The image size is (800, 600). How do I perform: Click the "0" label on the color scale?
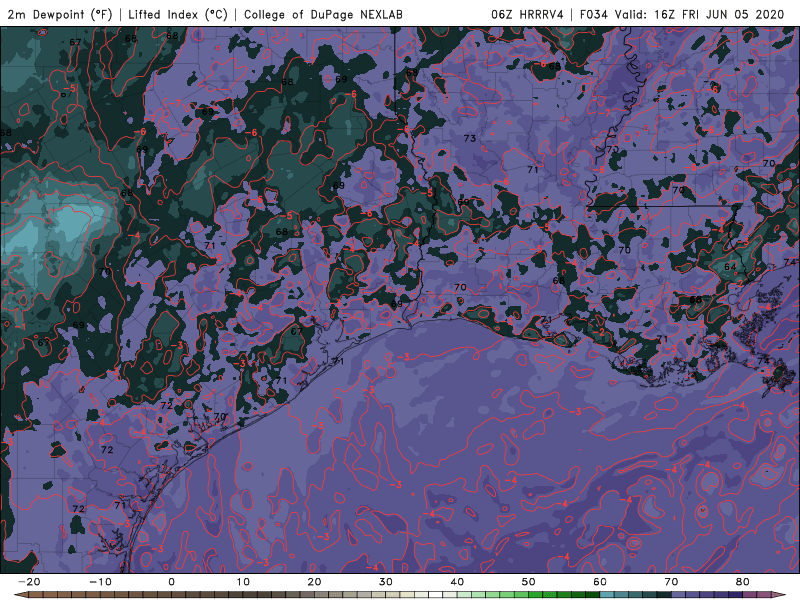point(171,582)
